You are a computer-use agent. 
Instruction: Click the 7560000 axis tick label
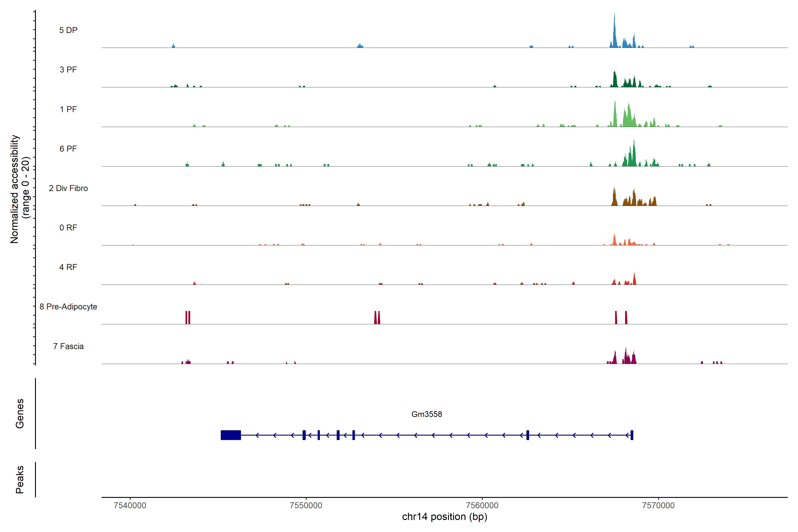[482, 506]
